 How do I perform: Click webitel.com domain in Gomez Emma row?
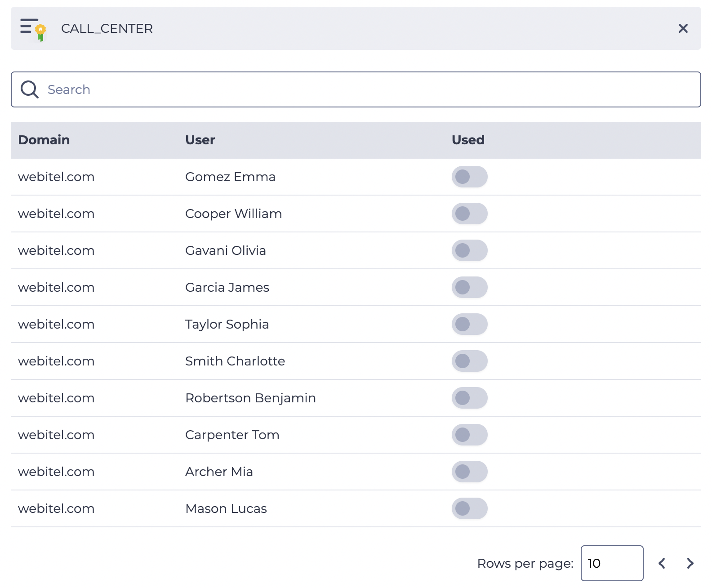56,177
